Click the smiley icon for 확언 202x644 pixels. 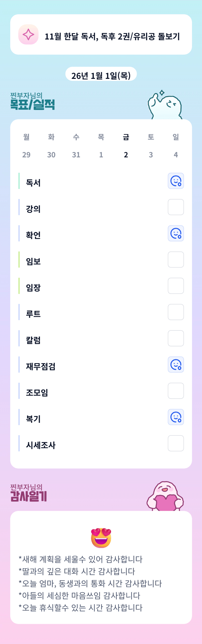(x=176, y=233)
